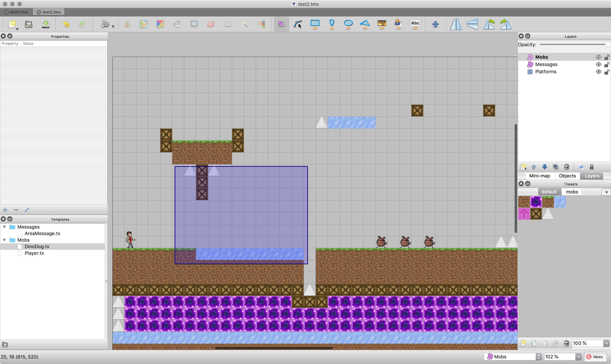Collapse the Messages templates folder
The width and height of the screenshot is (611, 364).
point(4,227)
